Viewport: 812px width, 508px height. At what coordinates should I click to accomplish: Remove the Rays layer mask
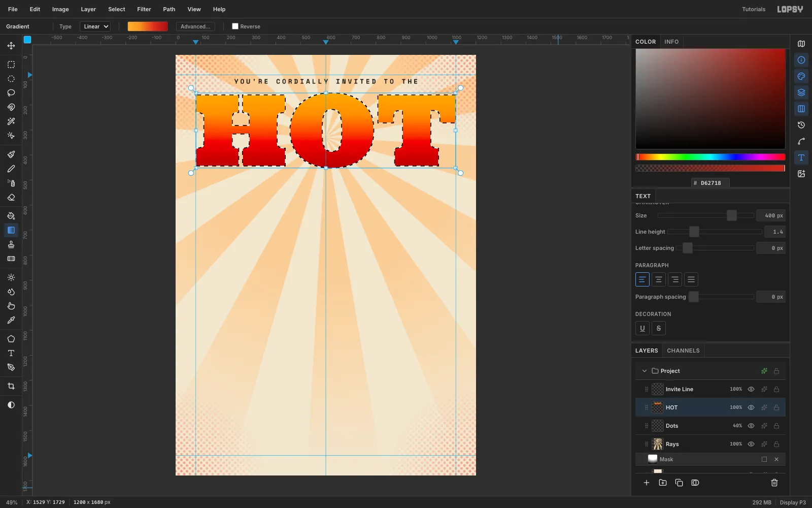[x=776, y=459]
